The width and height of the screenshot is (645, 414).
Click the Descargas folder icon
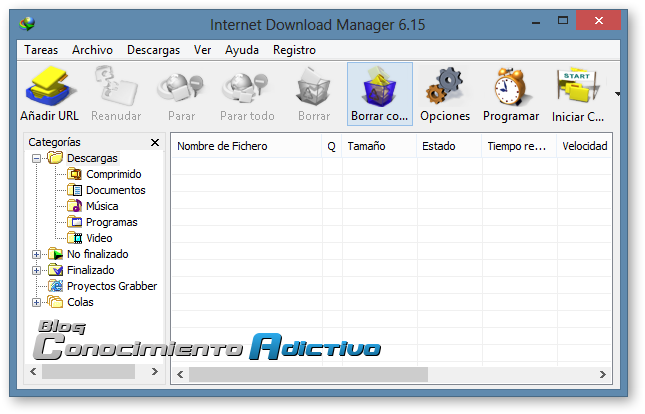click(55, 158)
